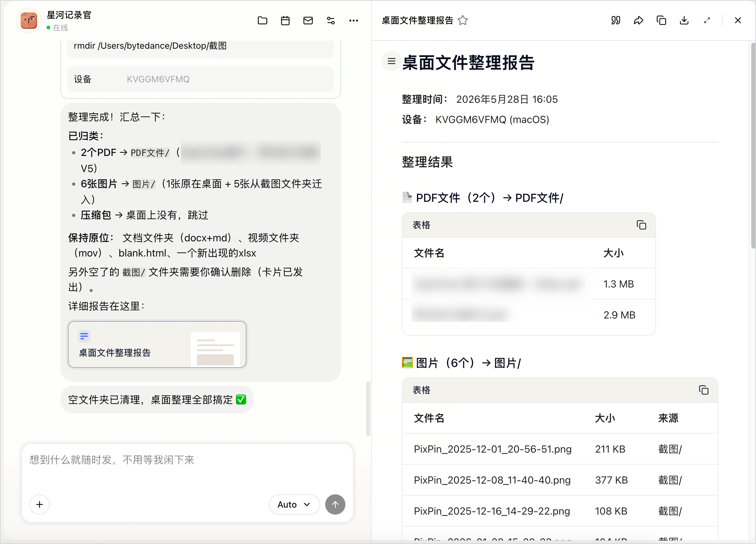Click the plus attachment button
Viewport: 756px width, 544px height.
click(x=39, y=504)
